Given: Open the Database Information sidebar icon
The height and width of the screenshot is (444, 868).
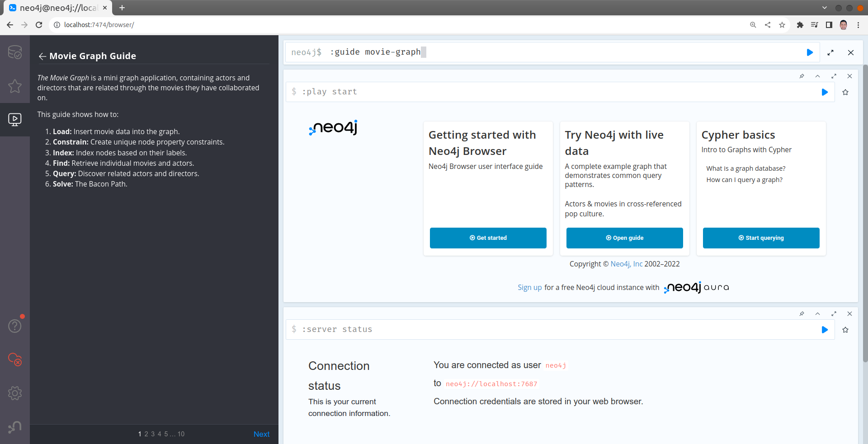Looking at the screenshot, I should [x=15, y=52].
